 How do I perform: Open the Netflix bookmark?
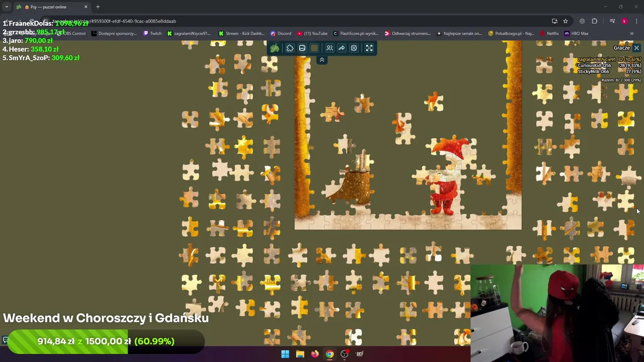tap(549, 34)
